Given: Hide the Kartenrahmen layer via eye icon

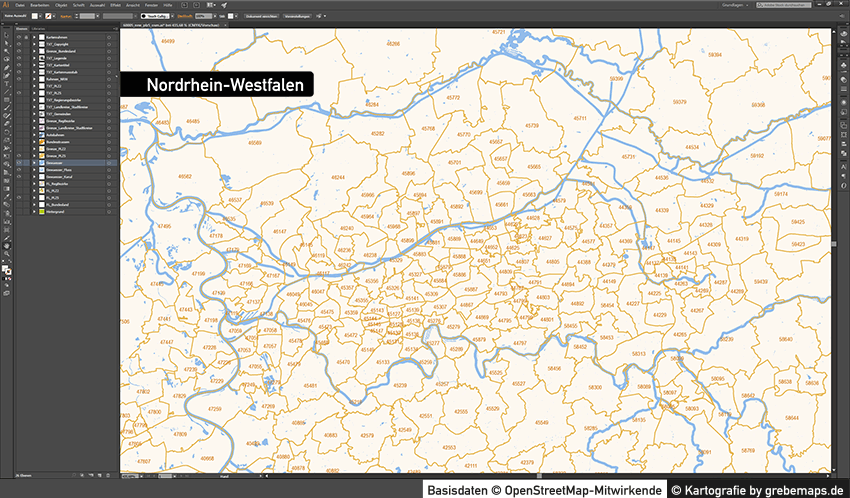Looking at the screenshot, I should [x=19, y=39].
